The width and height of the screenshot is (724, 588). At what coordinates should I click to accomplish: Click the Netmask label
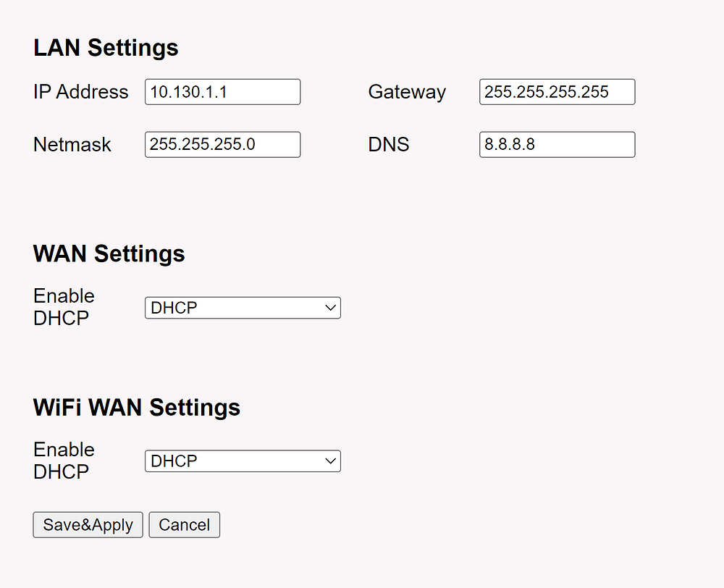pyautogui.click(x=72, y=145)
